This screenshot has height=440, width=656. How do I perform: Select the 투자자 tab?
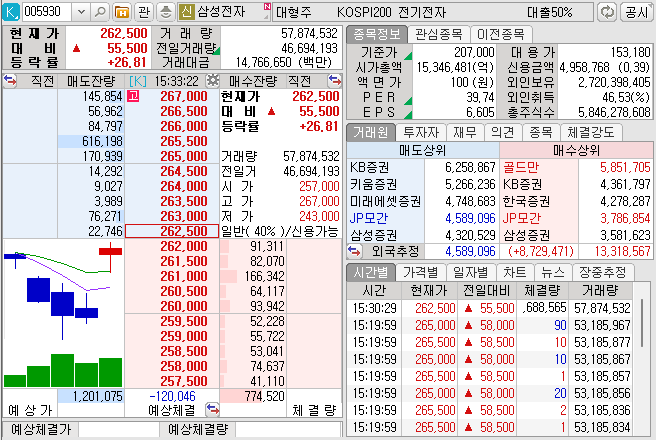(421, 133)
